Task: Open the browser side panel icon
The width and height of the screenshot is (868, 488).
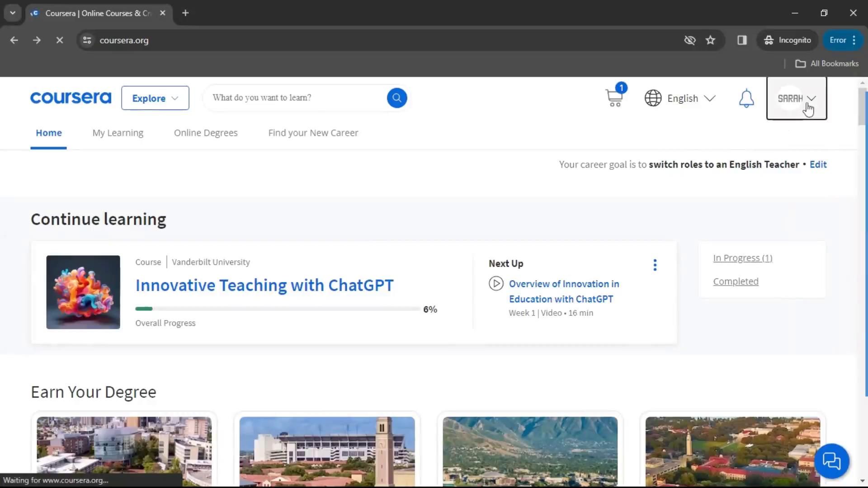Action: (742, 40)
